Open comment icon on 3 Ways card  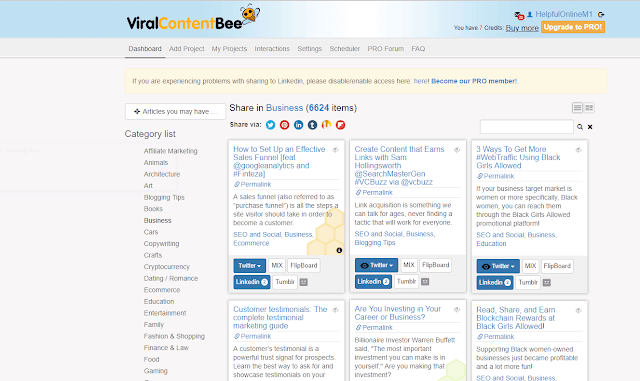click(547, 283)
